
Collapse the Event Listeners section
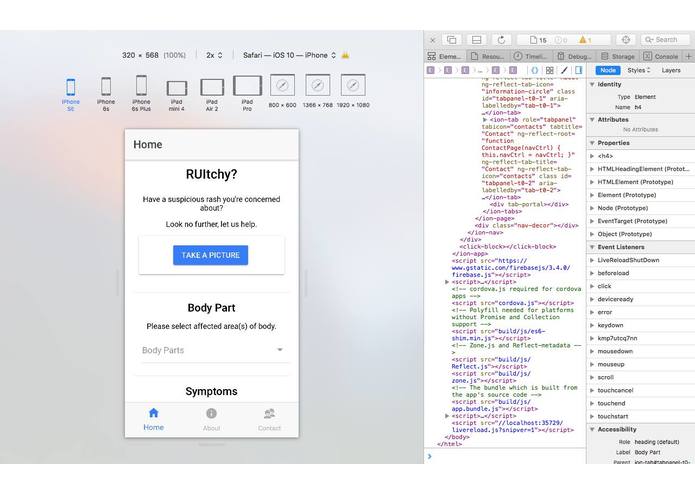click(x=592, y=247)
